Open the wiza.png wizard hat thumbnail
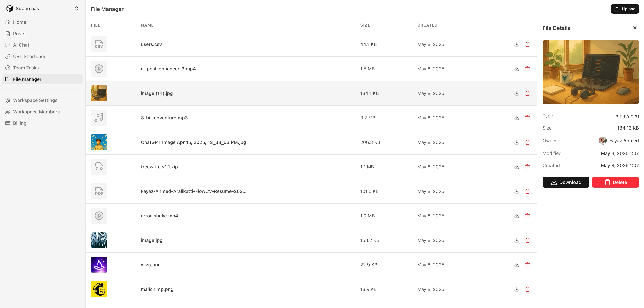Viewport: 644px width, 308px height. coord(99,265)
